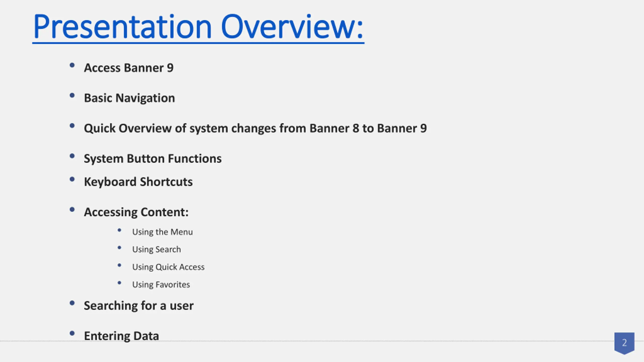Select 'Quick Overview of system changes' line

[x=255, y=128]
